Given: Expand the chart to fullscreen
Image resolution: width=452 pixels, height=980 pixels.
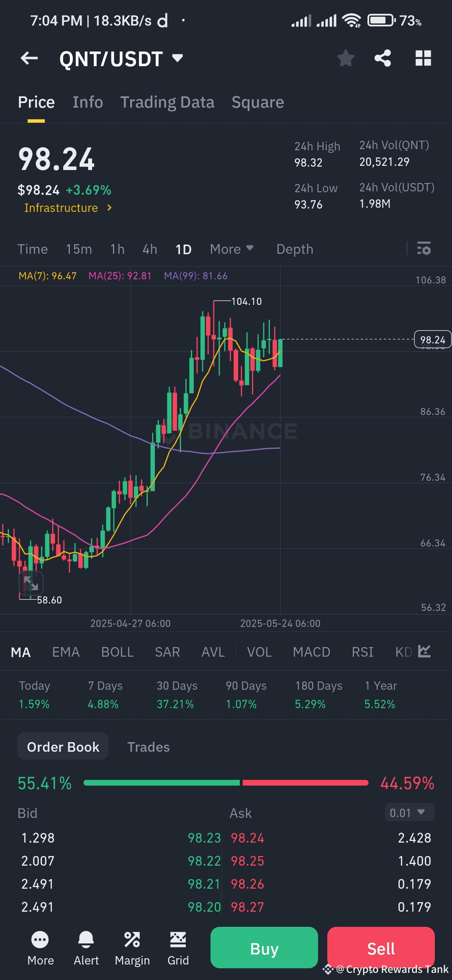Looking at the screenshot, I should pyautogui.click(x=31, y=583).
